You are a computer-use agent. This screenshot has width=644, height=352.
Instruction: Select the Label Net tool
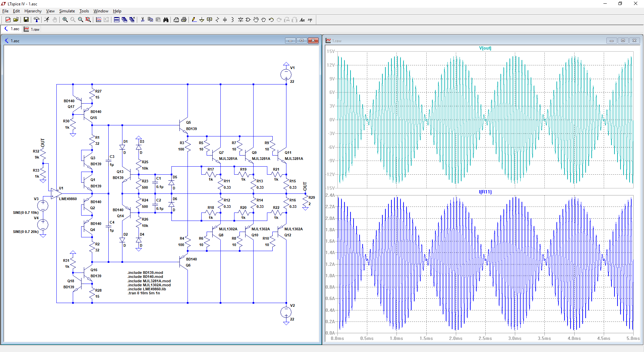(210, 20)
